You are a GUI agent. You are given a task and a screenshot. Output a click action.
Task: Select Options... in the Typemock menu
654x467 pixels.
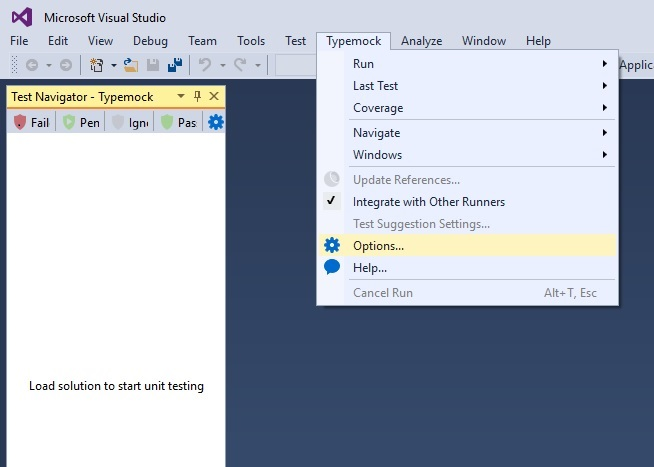point(379,245)
